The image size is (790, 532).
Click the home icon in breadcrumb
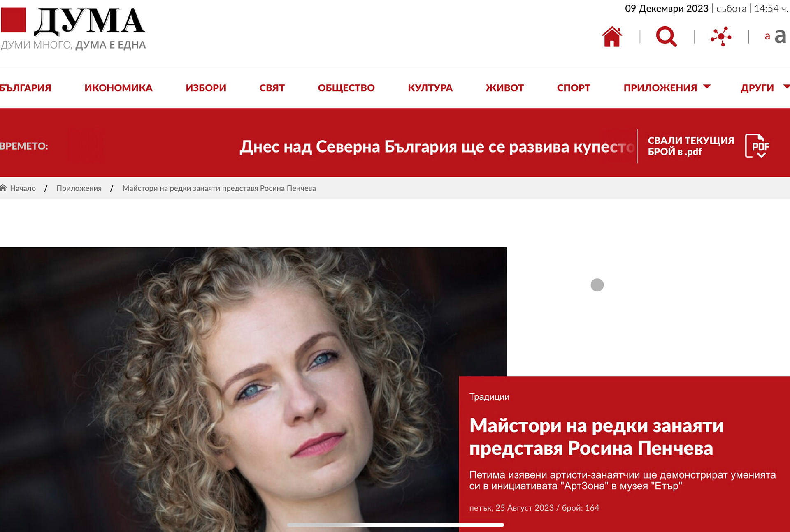pyautogui.click(x=3, y=188)
